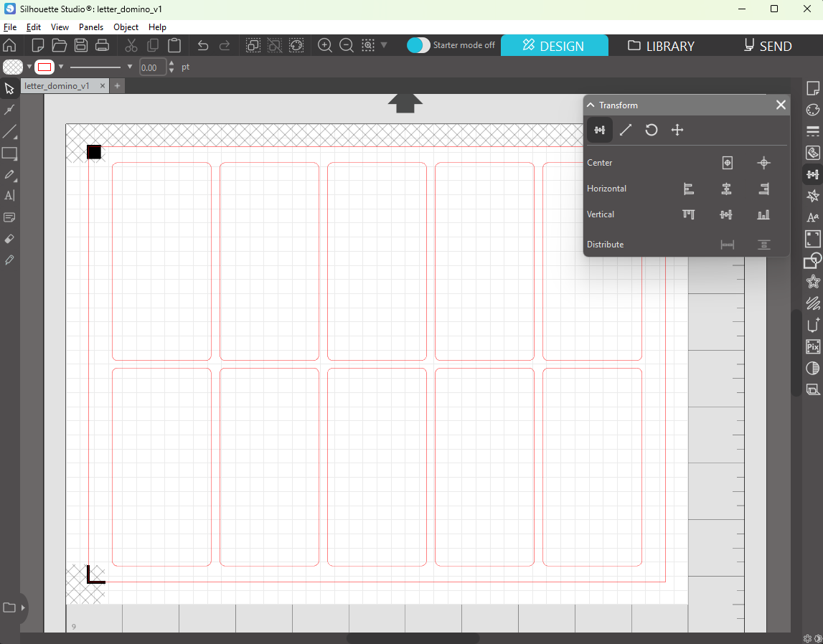Viewport: 823px width, 644px height.
Task: Click Align Right in Horizontal row
Action: point(764,189)
